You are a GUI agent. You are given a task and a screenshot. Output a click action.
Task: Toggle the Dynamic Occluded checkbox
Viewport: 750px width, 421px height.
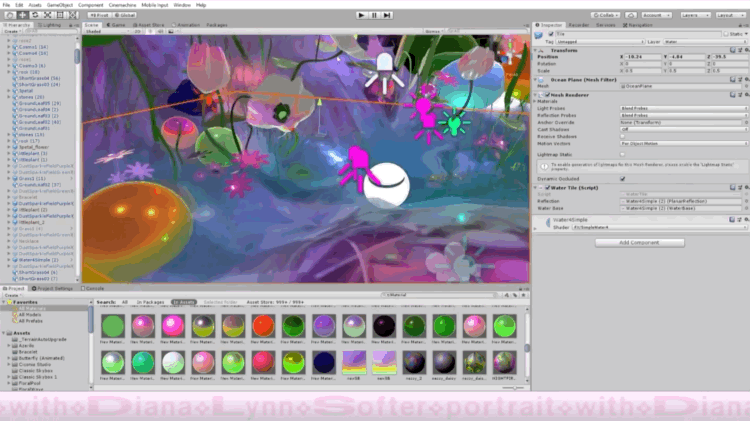click(623, 179)
